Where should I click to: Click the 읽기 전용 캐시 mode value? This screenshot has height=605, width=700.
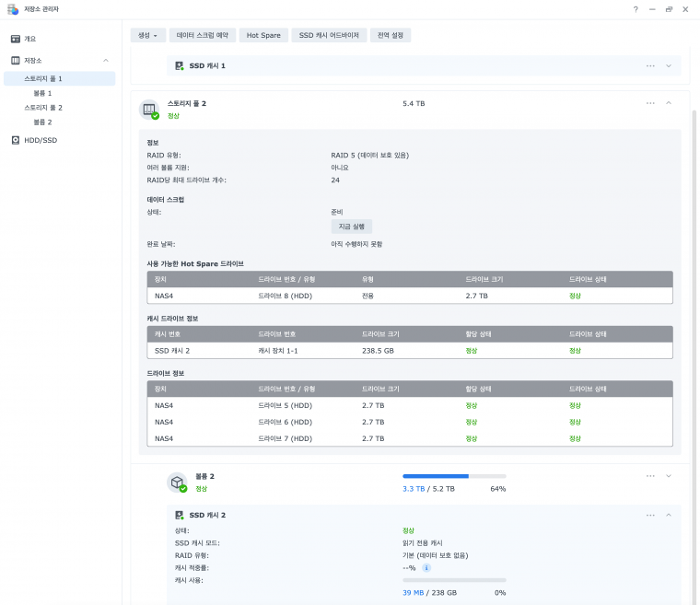click(x=423, y=543)
